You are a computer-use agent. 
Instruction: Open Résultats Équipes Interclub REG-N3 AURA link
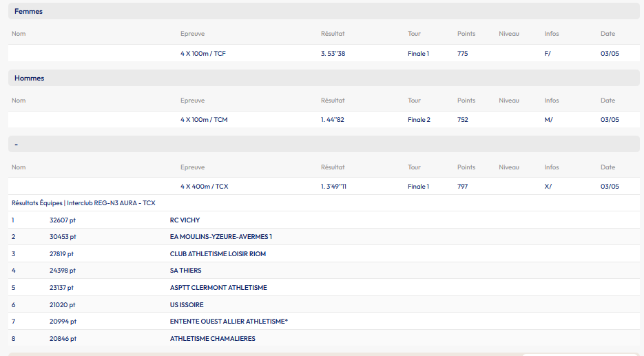[83, 203]
